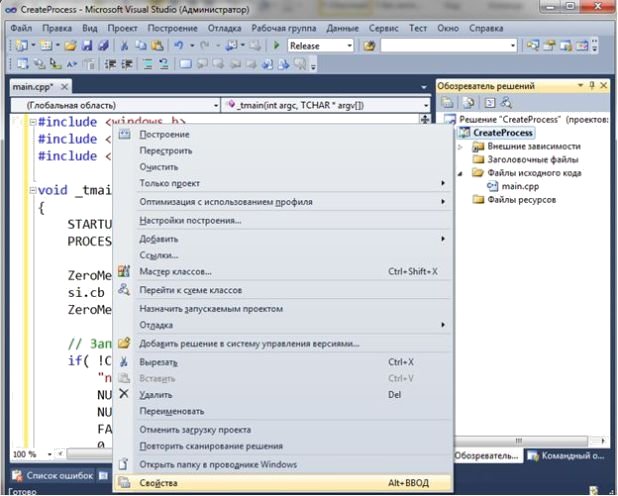
Task: Select CreateProcess project node
Action: pos(503,133)
